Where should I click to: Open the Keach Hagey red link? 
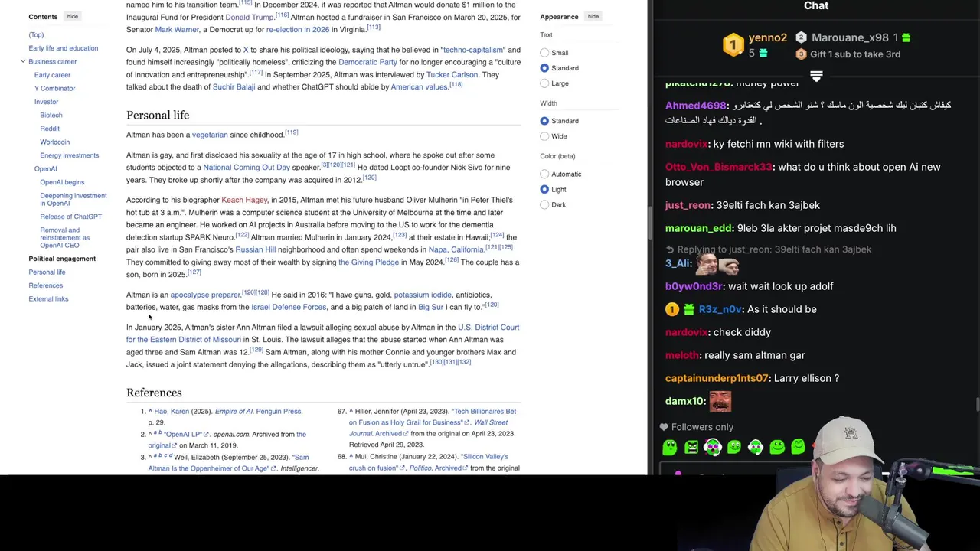pyautogui.click(x=244, y=201)
